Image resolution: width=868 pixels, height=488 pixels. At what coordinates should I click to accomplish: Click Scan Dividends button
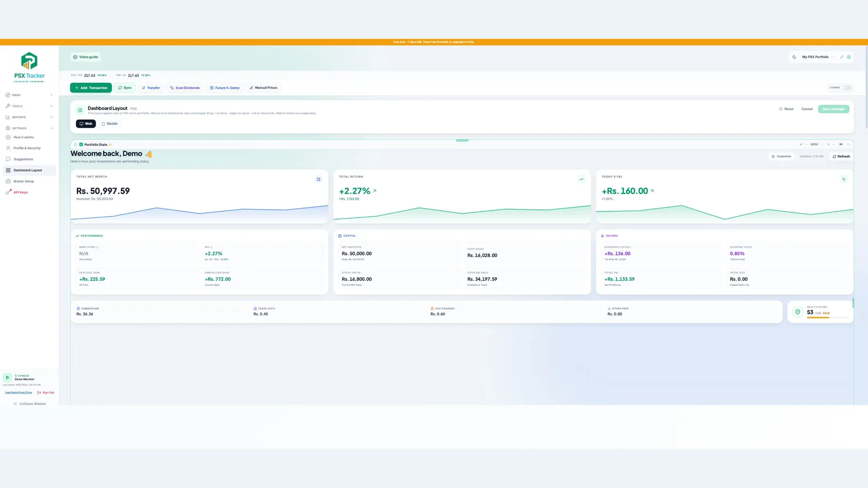click(185, 88)
